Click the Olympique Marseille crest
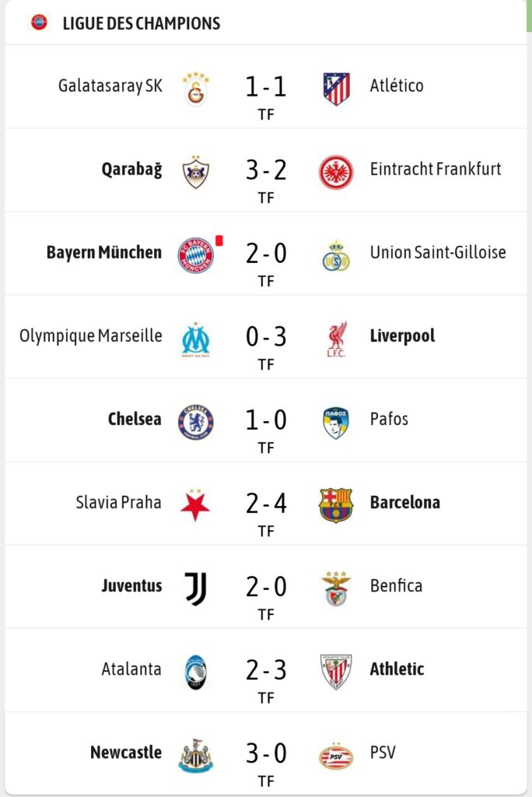The width and height of the screenshot is (532, 797). tap(195, 339)
